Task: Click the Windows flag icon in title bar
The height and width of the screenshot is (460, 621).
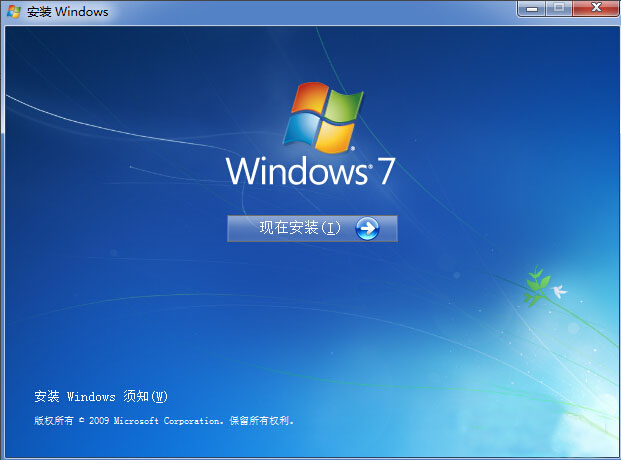Action: (x=14, y=11)
